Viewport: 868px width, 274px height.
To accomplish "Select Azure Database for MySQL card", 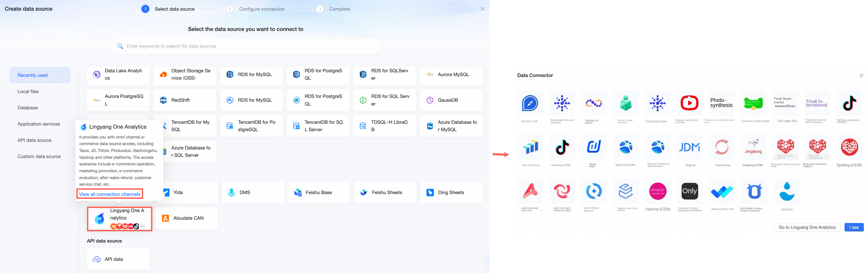I will [451, 126].
